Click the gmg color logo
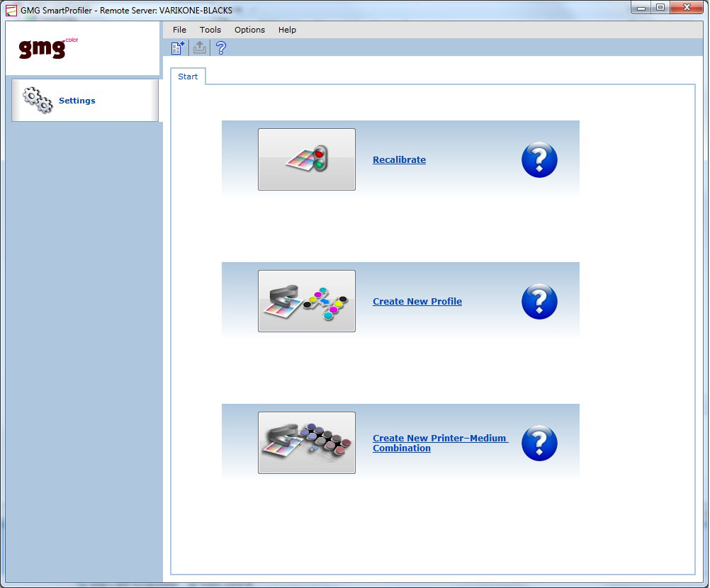This screenshot has height=588, width=710. [48, 47]
